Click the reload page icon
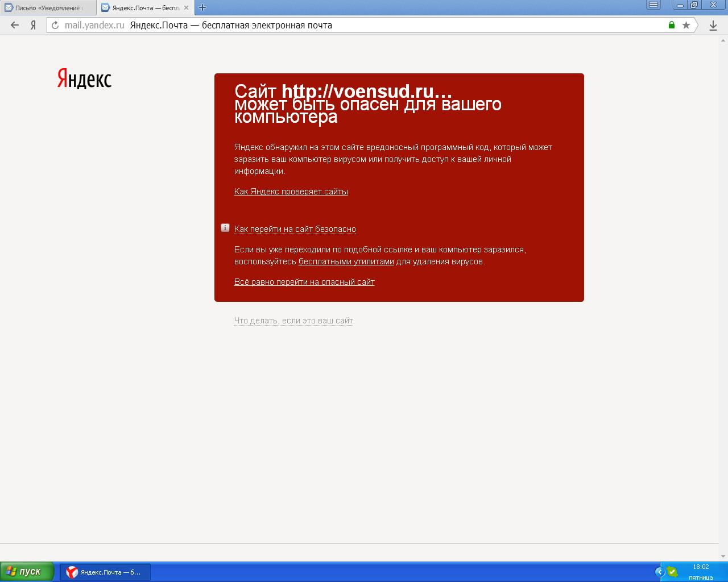Screen dimensions: 728x582 (x=55, y=25)
